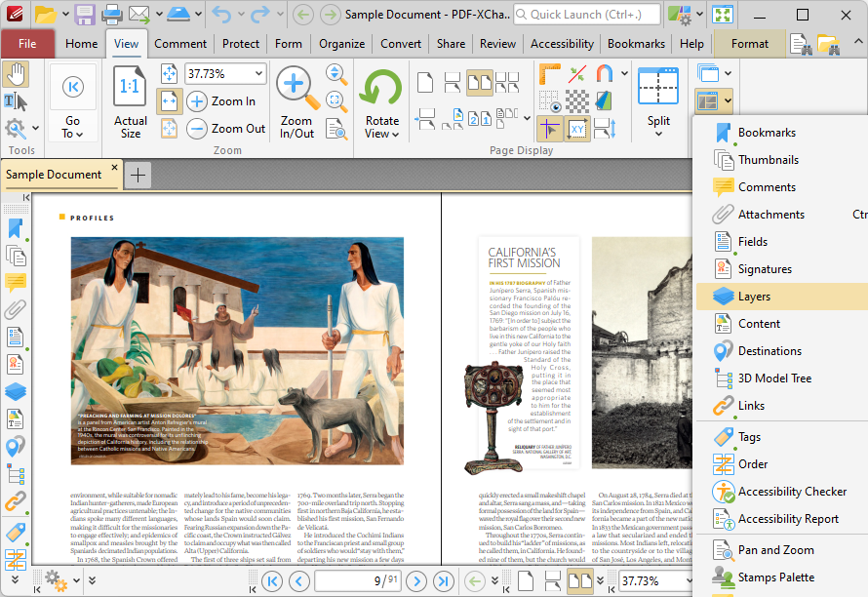Viewport: 868px width, 597px height.
Task: Click the Rotate View icon
Action: pos(382,89)
